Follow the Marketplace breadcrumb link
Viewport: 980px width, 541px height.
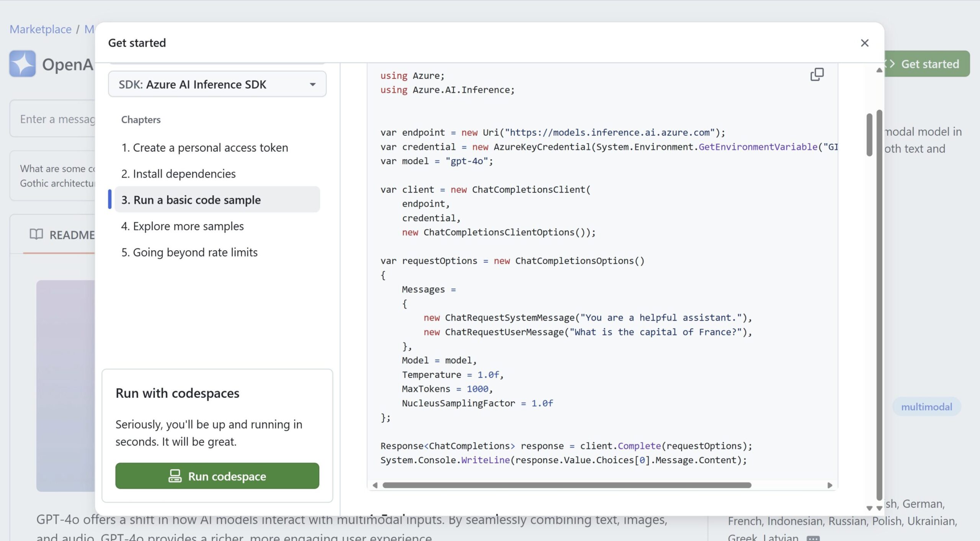tap(40, 29)
